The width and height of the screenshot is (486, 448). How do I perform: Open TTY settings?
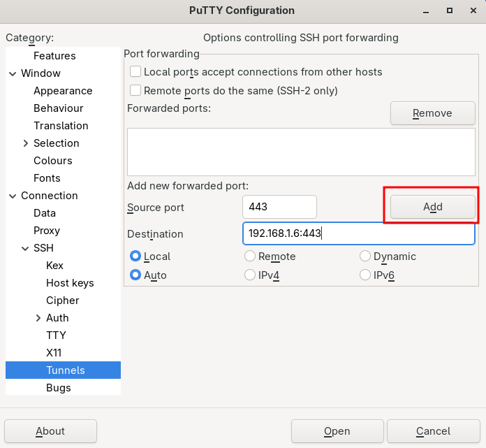(56, 335)
